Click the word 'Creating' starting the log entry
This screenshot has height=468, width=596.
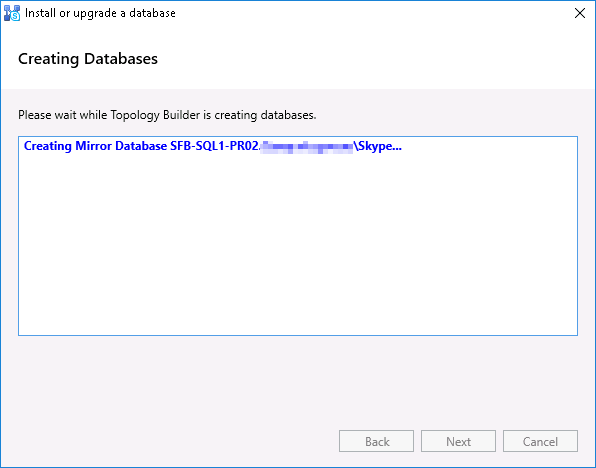coord(48,146)
